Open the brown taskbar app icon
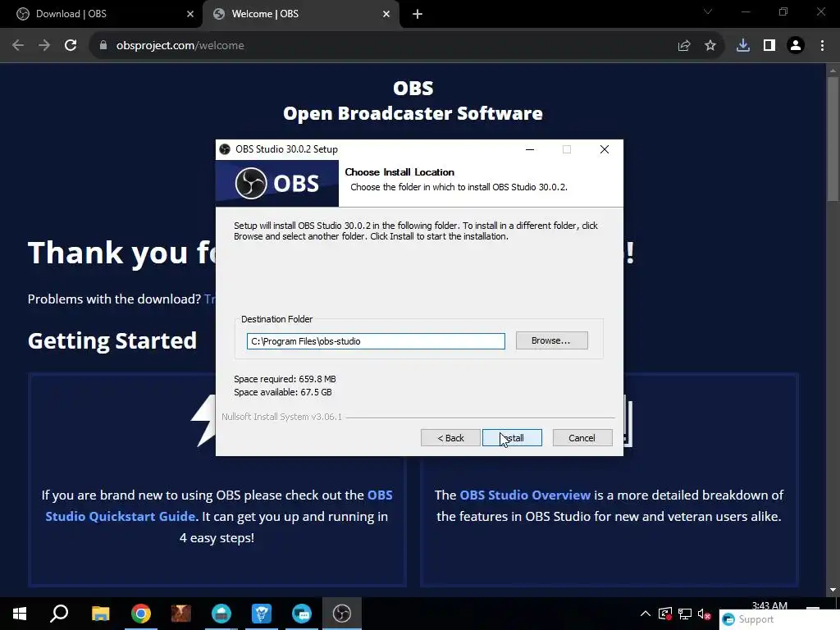840x630 pixels. point(181,614)
